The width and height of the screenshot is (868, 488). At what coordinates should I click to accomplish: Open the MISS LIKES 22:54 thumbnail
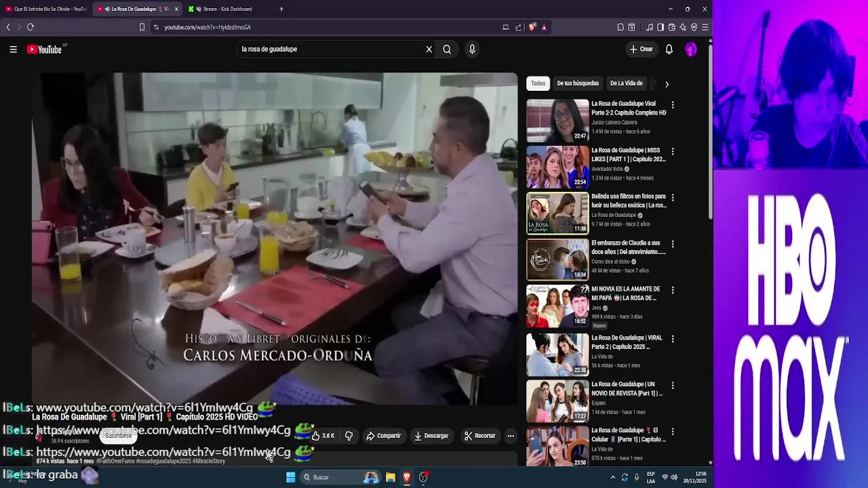557,167
